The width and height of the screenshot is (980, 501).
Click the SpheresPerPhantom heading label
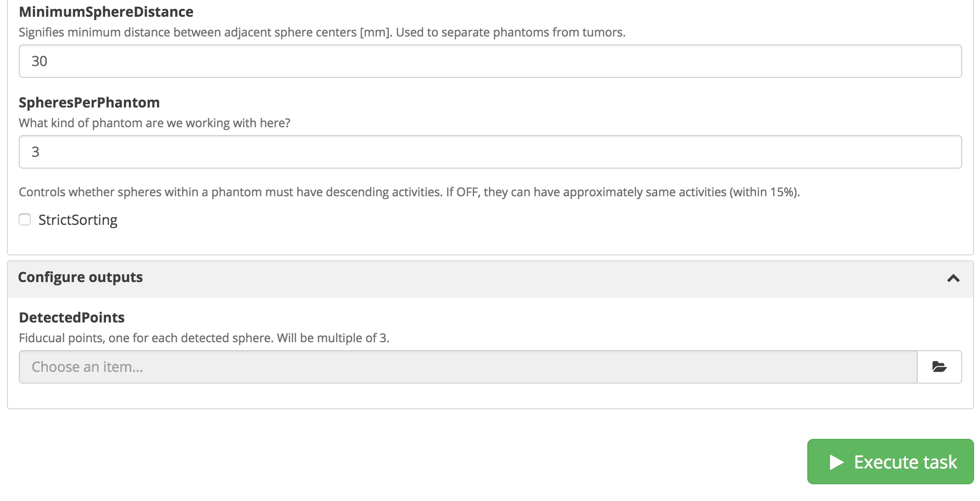89,103
